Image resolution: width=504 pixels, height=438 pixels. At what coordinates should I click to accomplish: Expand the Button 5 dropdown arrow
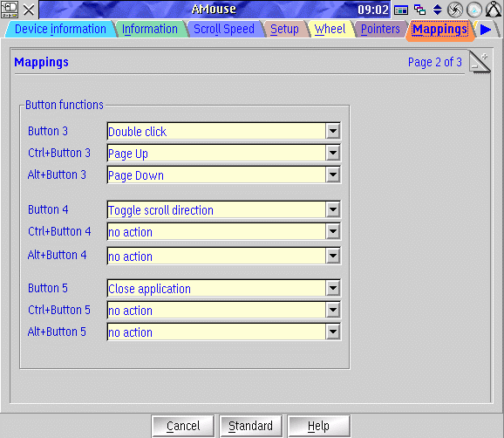(333, 288)
